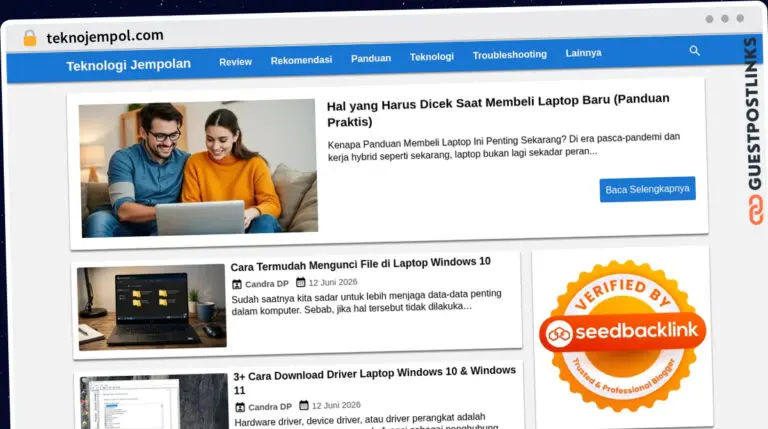Viewport: 768px width, 429px height.
Task: Click the teknojempol.com address text
Action: coord(105,36)
